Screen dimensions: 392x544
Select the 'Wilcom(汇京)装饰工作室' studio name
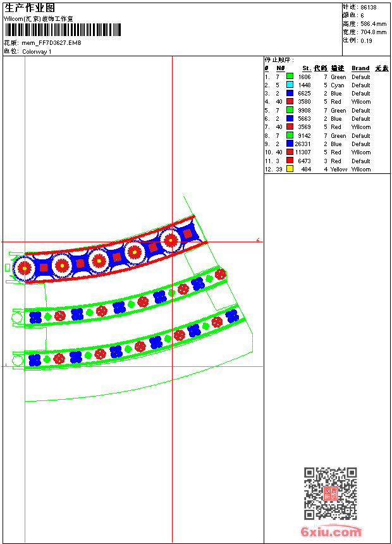pyautogui.click(x=39, y=19)
